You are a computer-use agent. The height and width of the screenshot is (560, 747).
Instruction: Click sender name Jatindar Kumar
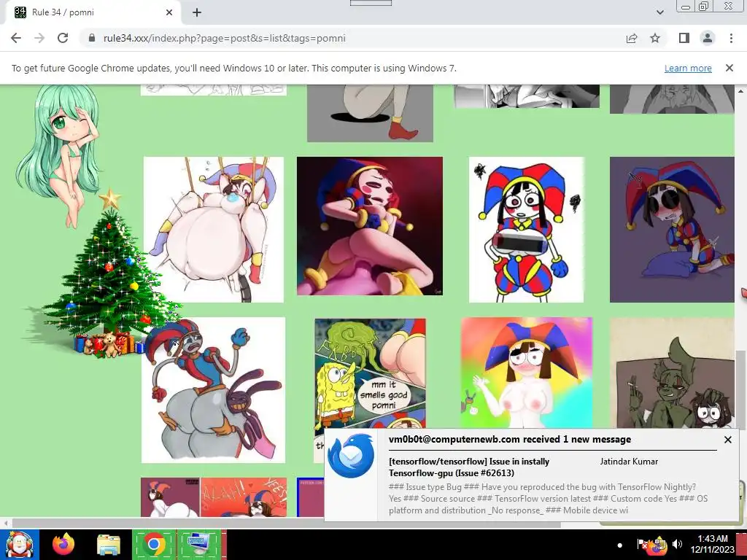[x=629, y=462]
